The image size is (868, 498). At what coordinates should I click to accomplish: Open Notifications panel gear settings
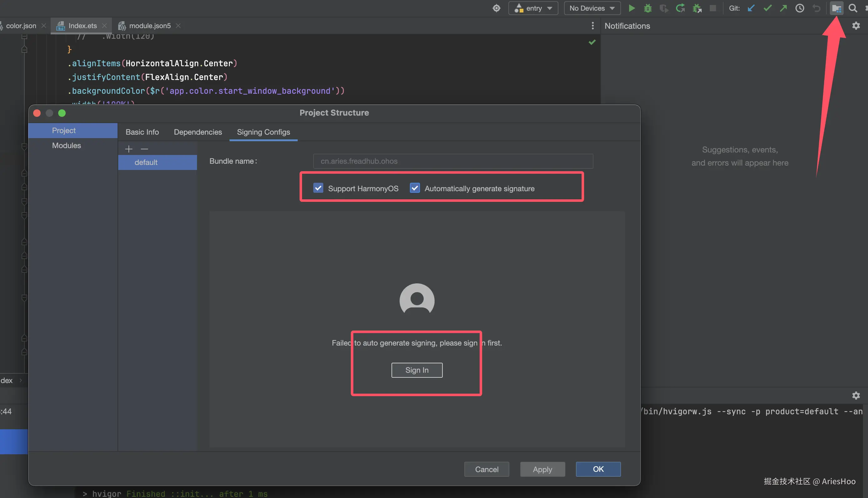(x=856, y=26)
